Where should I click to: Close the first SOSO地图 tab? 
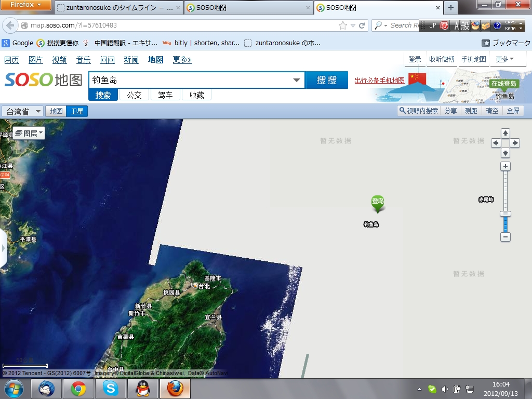308,8
